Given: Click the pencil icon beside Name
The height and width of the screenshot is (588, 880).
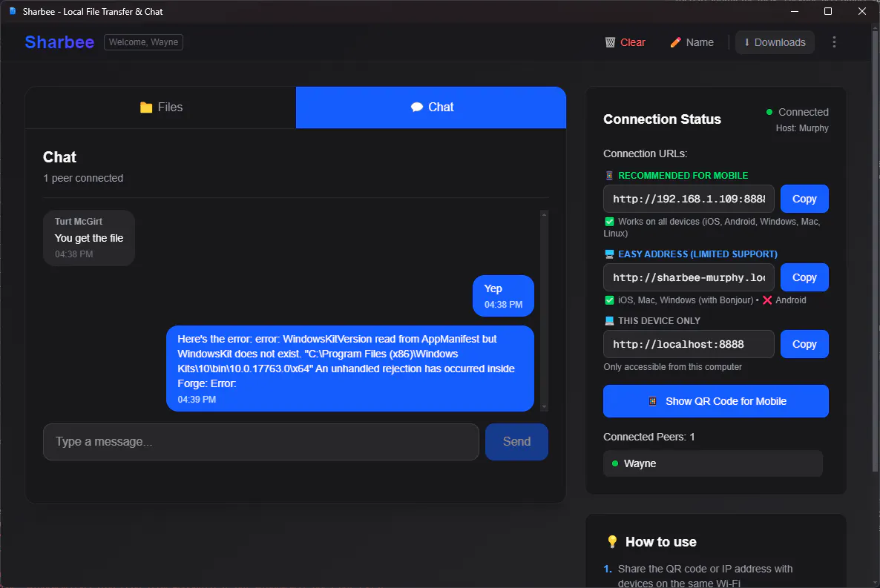Looking at the screenshot, I should pyautogui.click(x=676, y=43).
